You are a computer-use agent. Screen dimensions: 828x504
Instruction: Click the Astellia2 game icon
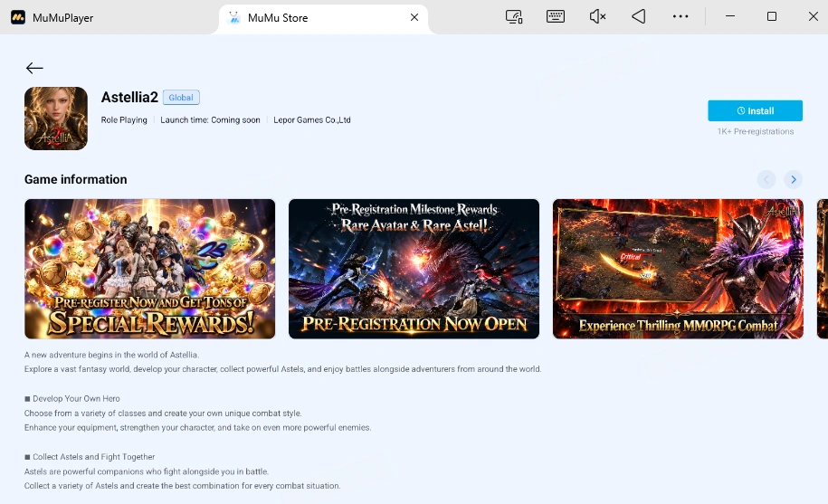[x=56, y=119]
